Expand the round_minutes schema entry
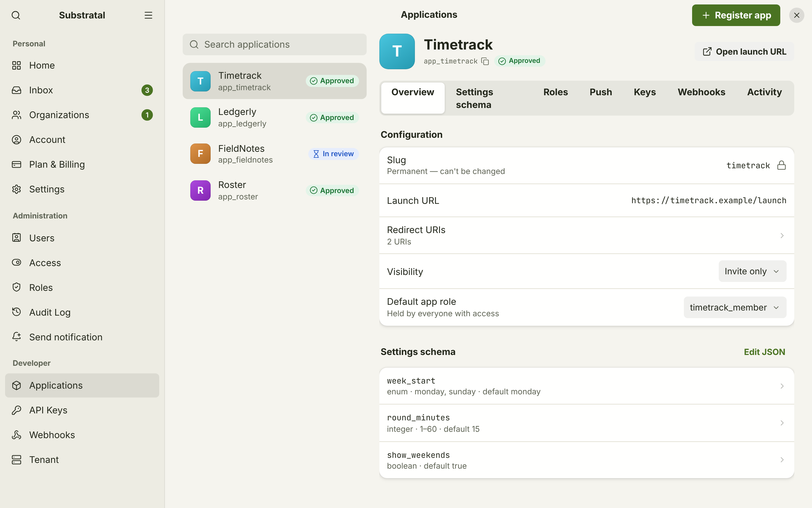 [x=586, y=423]
